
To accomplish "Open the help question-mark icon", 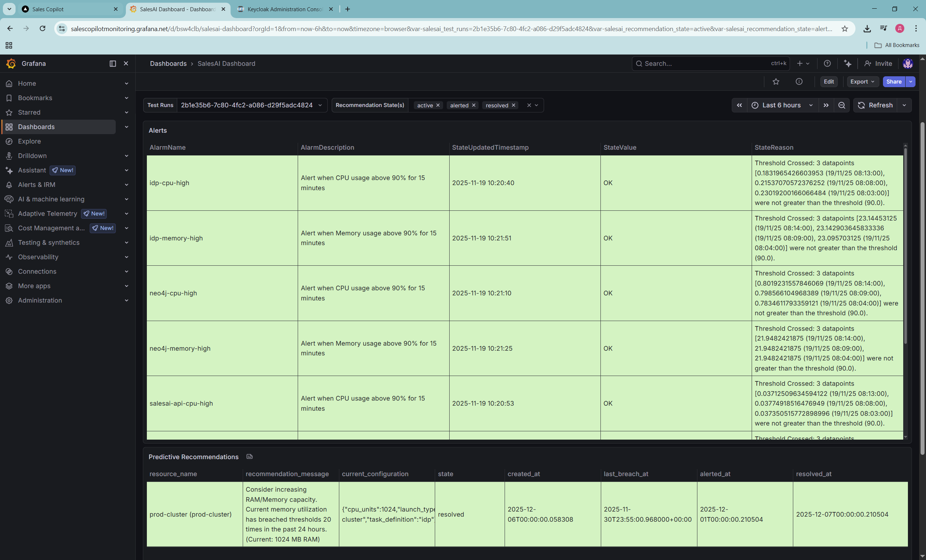I will point(827,64).
